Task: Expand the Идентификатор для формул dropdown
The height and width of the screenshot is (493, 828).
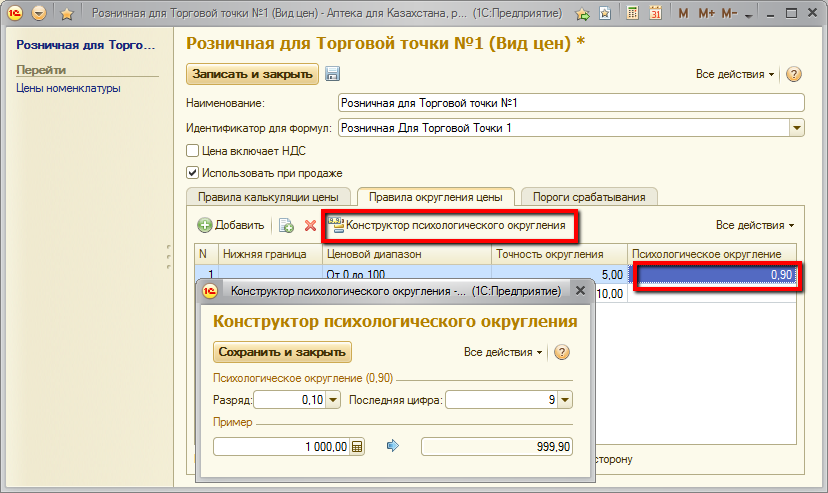Action: (797, 128)
